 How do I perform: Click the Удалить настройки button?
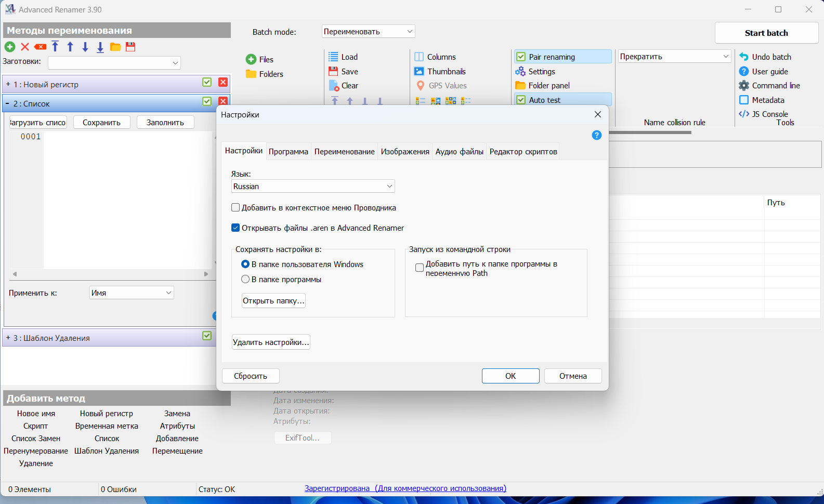[x=271, y=342]
